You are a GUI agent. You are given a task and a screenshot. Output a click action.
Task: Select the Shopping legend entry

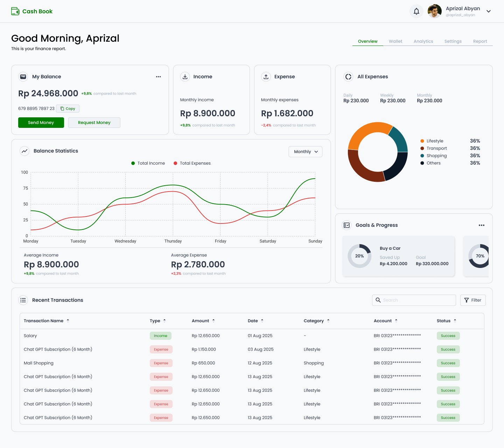coord(450,156)
